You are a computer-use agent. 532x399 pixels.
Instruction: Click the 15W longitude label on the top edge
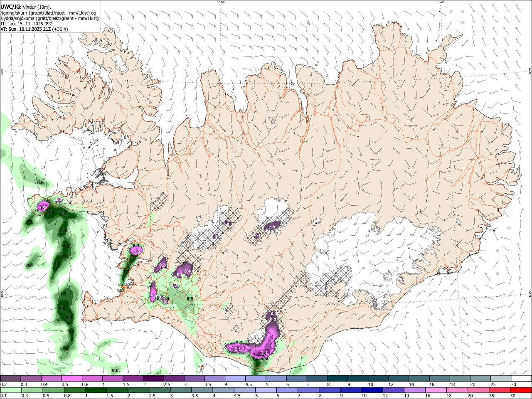440,2
